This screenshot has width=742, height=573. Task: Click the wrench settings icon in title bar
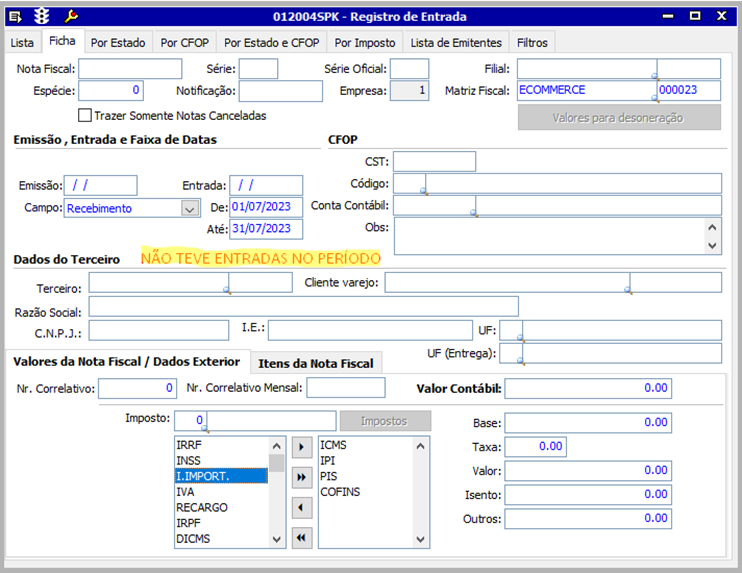tap(70, 16)
